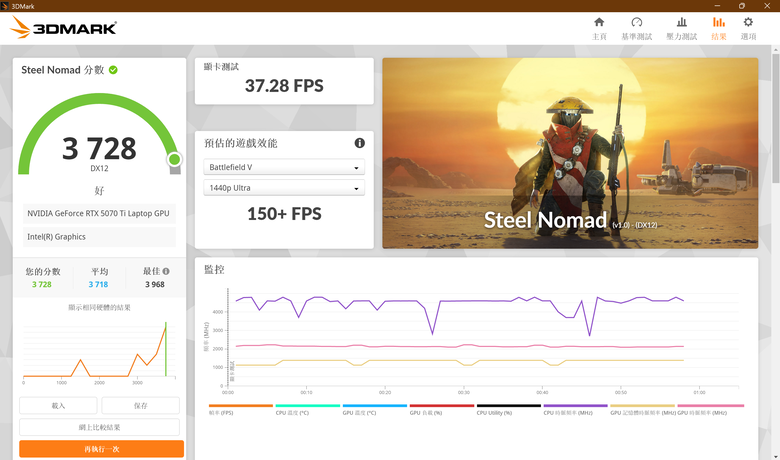This screenshot has width=780, height=460.
Task: Toggle the GPU 負載 (%) red legend swatch
Action: 442,406
